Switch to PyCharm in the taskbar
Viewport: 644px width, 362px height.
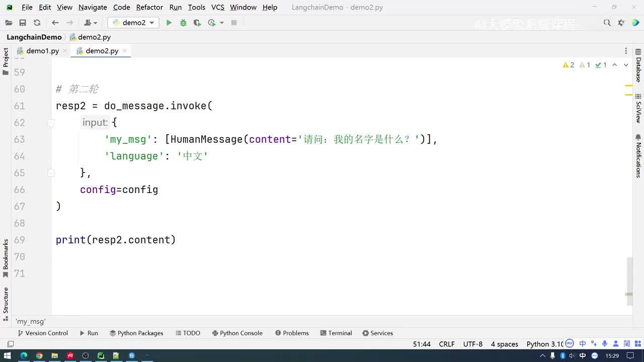[x=101, y=355]
